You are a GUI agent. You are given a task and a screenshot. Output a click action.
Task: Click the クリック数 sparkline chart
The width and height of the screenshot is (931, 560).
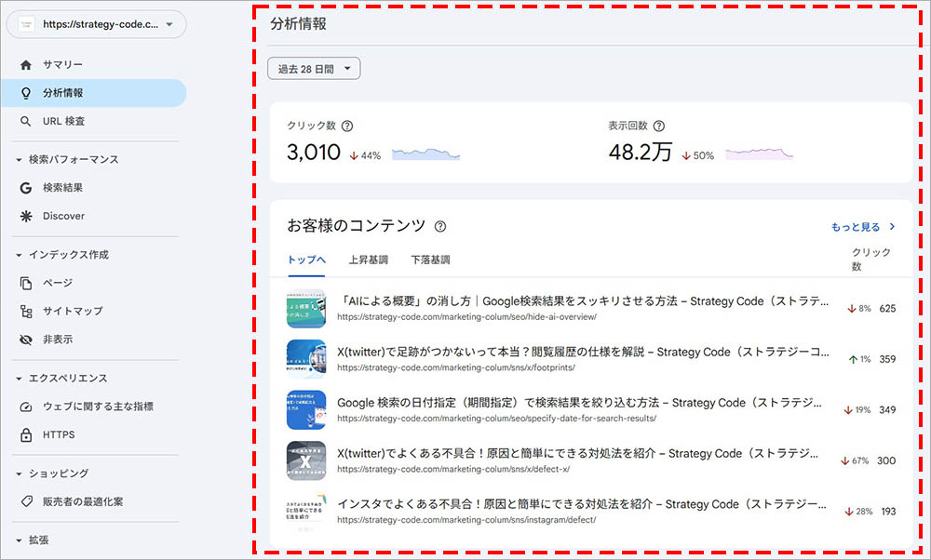tap(425, 154)
